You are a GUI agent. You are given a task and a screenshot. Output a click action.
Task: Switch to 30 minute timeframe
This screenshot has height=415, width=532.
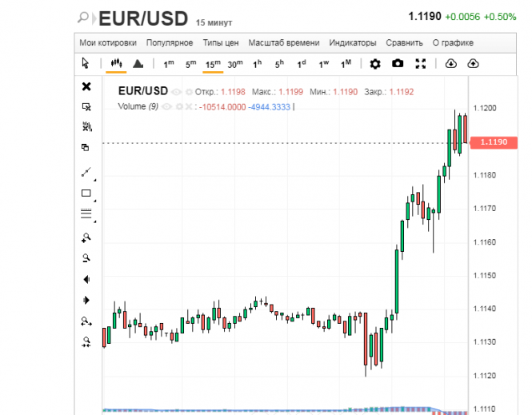(235, 64)
